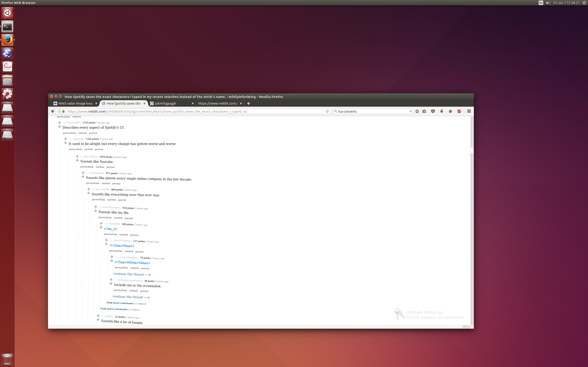This screenshot has height=367, width=588.
Task: Upvote the 'Sounds like Youtube' comment
Action: point(77,156)
